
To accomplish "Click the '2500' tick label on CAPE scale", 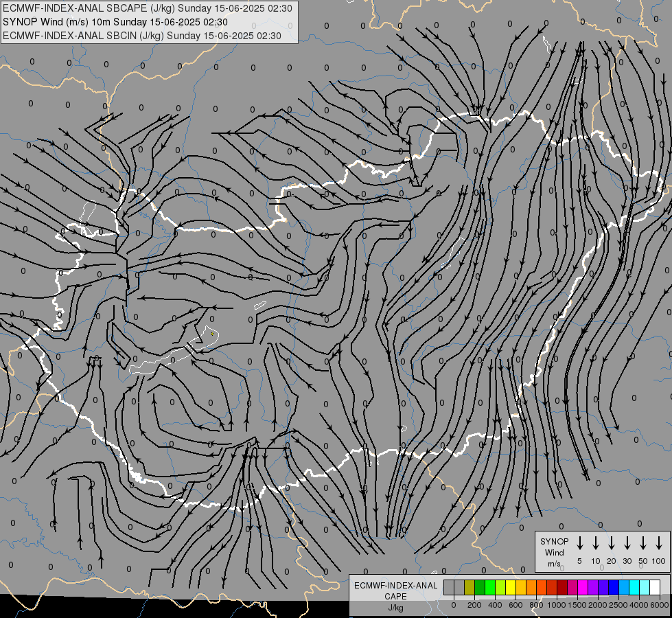I will 618,605.
